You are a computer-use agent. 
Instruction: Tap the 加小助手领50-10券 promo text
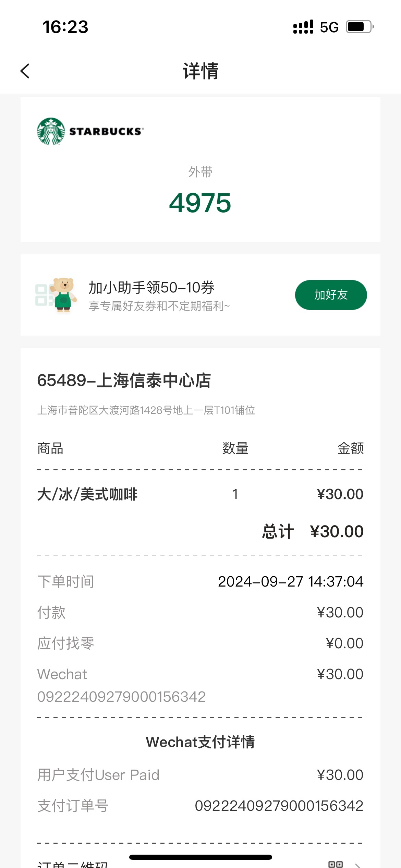tap(151, 287)
